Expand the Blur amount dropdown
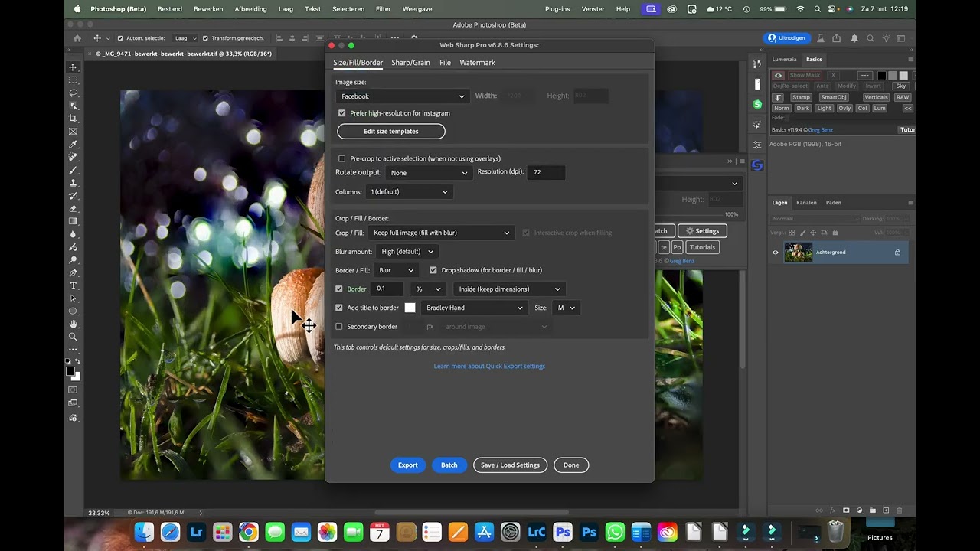This screenshot has height=551, width=980. (407, 252)
